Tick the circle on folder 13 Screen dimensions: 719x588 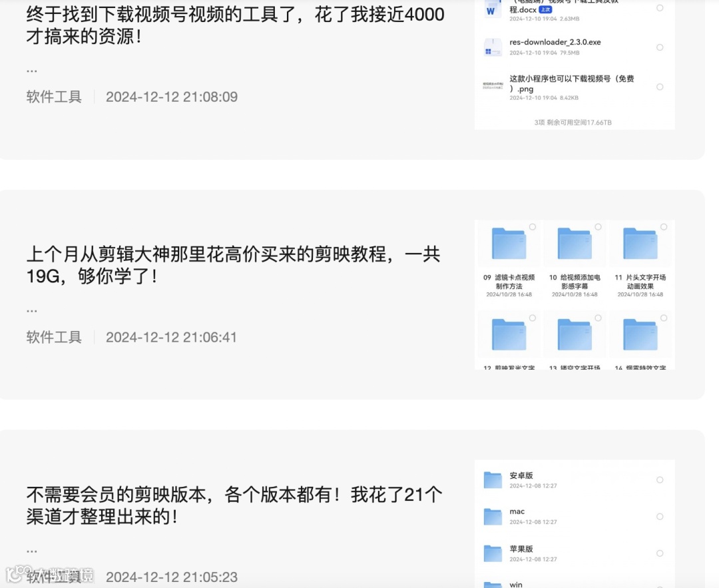point(598,318)
